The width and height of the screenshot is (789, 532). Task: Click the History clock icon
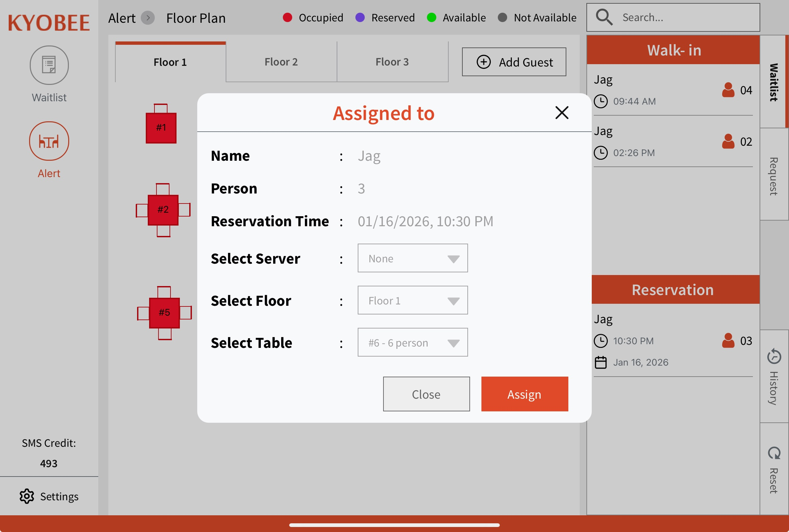[x=774, y=357]
